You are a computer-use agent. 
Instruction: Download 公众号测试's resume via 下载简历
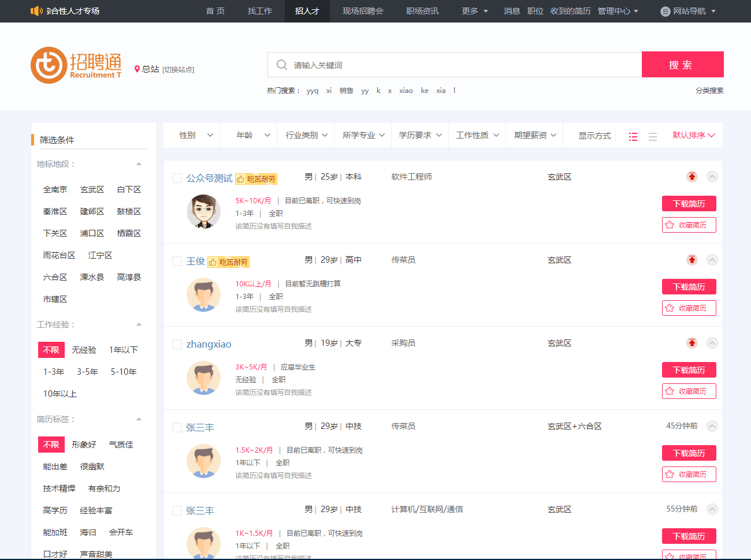[x=689, y=204]
